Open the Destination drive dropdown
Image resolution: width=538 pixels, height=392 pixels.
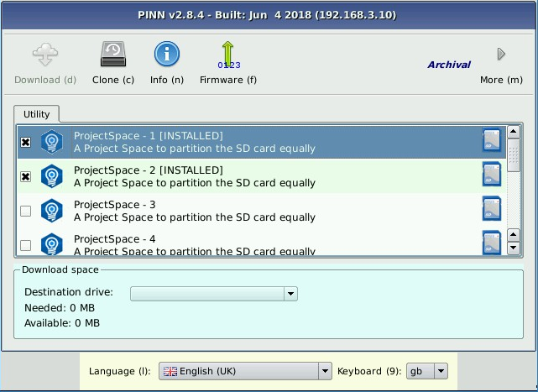click(214, 294)
